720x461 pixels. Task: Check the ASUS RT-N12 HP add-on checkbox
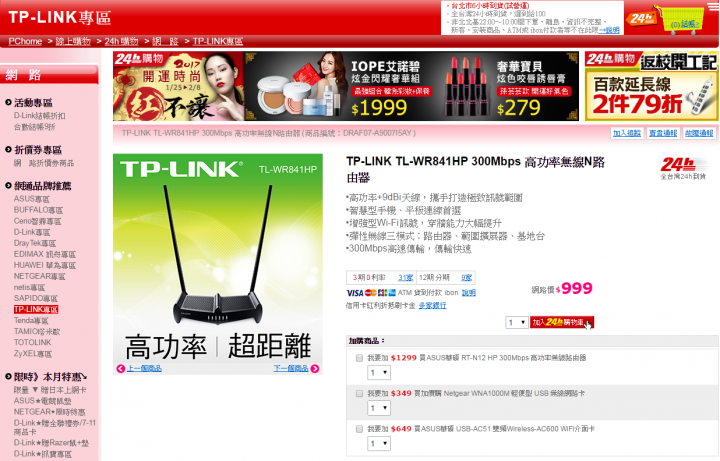point(360,358)
